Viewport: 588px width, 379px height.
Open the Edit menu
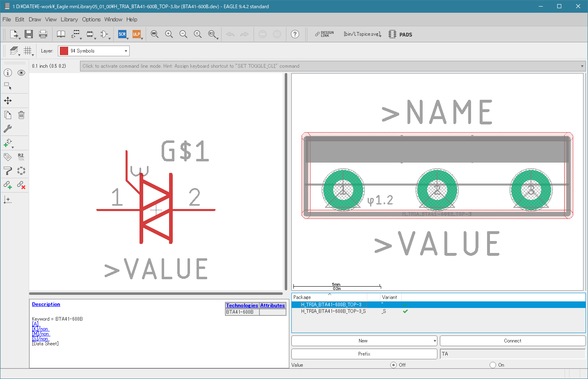click(20, 19)
